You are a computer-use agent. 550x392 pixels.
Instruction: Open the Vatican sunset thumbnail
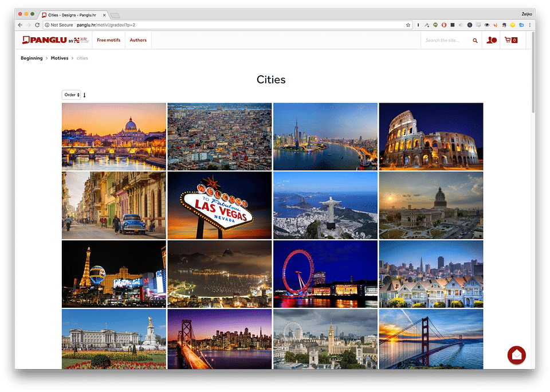pos(114,136)
